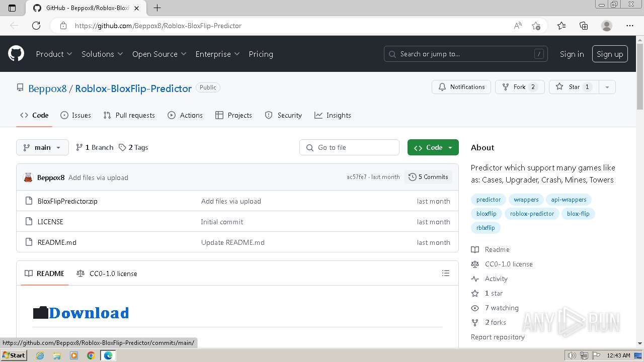The height and width of the screenshot is (362, 644).
Task: Click the GitHub logo icon
Action: 16,54
